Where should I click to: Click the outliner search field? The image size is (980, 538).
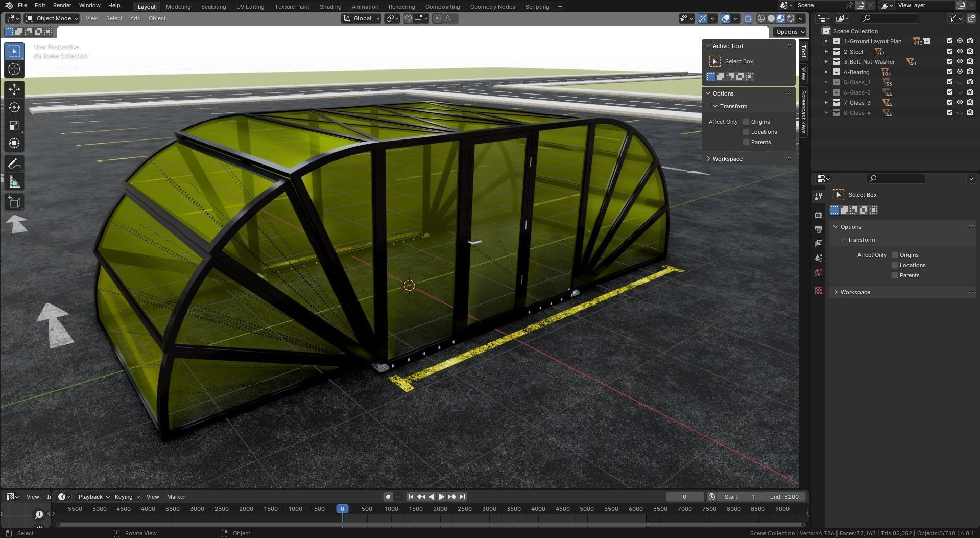point(890,18)
